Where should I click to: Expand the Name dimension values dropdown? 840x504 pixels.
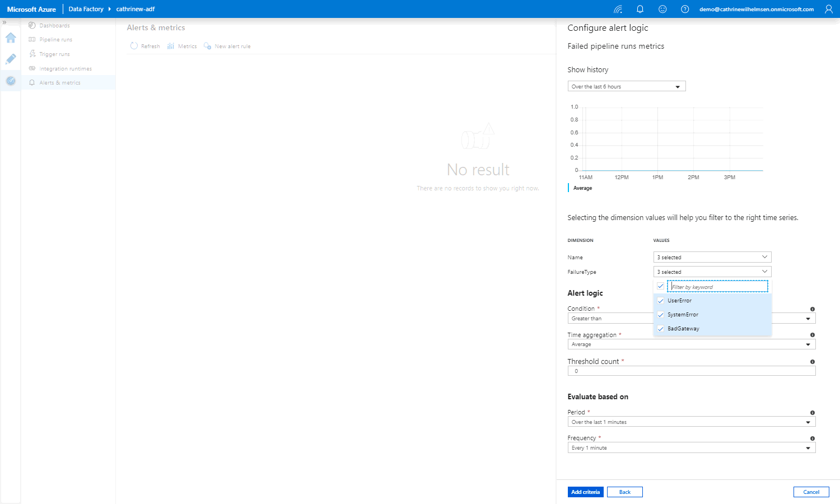712,257
